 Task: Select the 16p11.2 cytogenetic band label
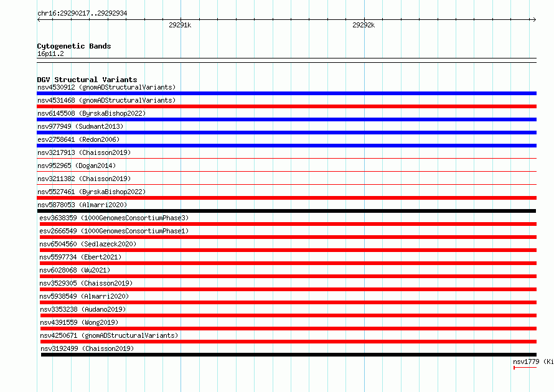pos(50,54)
